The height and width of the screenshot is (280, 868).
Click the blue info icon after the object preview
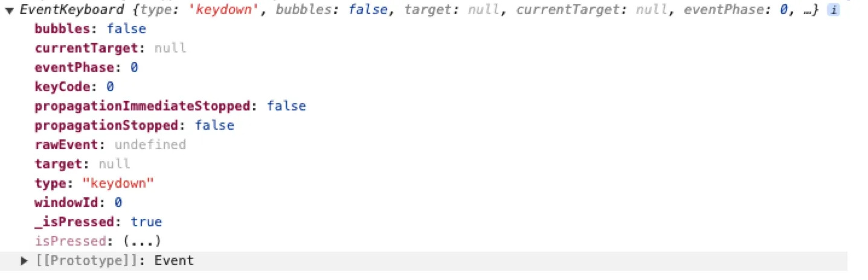point(833,10)
